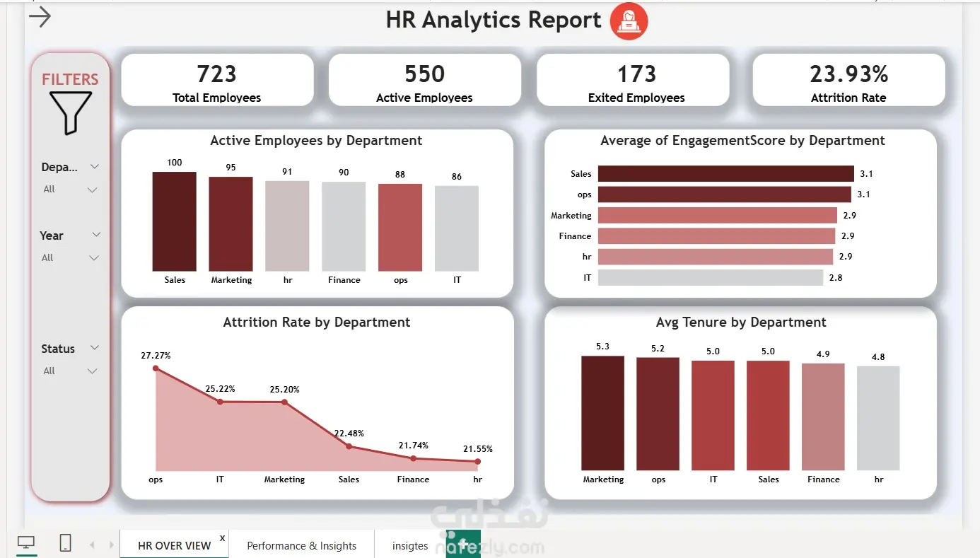The image size is (980, 558).
Task: Click the Active Employees by Department title
Action: click(316, 141)
